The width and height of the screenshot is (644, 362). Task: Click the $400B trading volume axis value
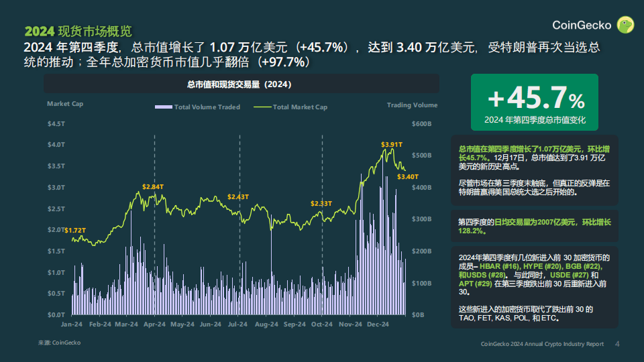pyautogui.click(x=422, y=187)
